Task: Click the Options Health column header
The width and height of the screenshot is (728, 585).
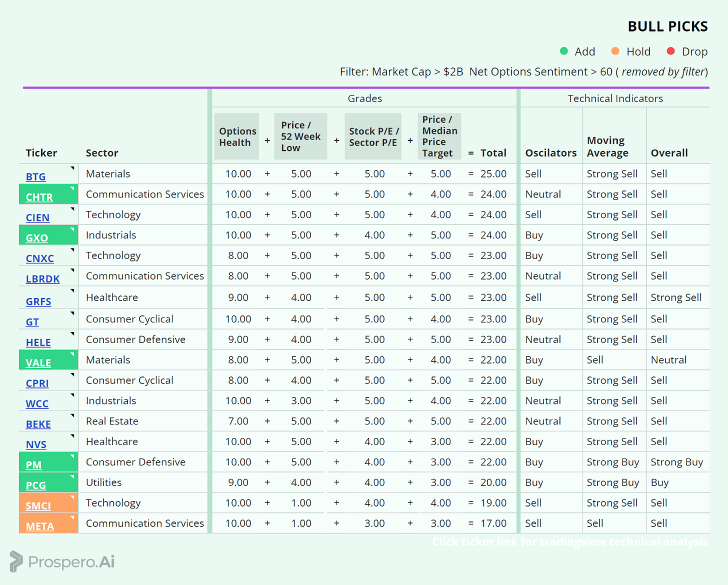Action: click(237, 136)
